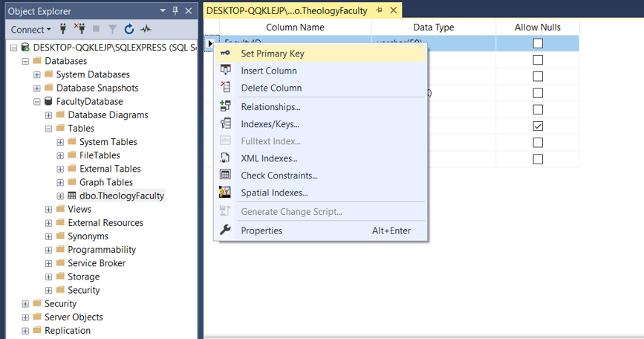The image size is (644, 339).
Task: Expand the Server Objects node
Action: pos(25,317)
